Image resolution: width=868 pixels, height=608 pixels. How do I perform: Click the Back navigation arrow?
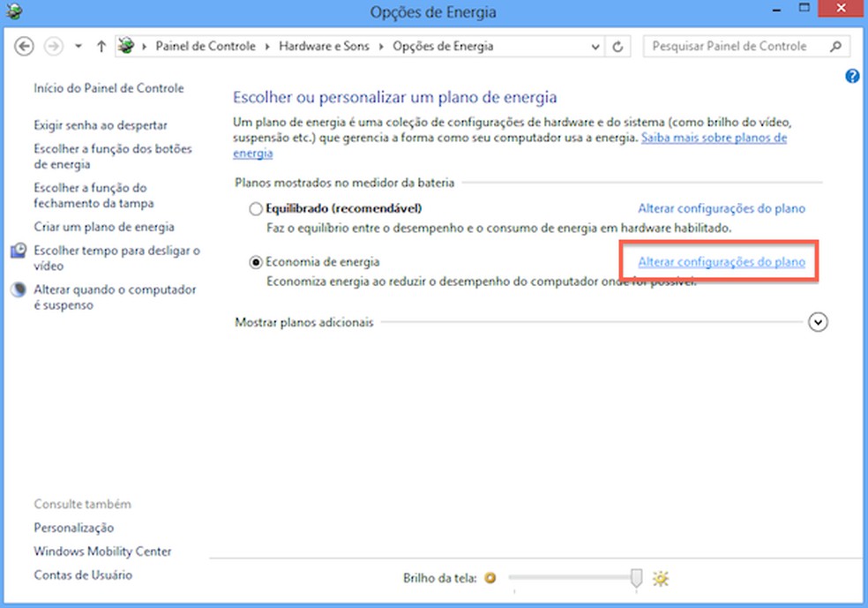pyautogui.click(x=24, y=46)
